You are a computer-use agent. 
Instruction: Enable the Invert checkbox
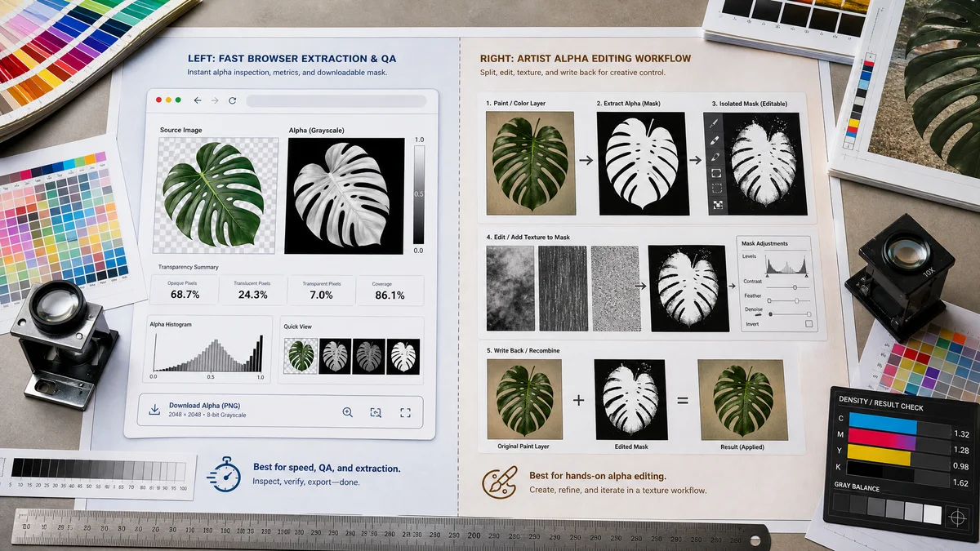coord(809,324)
